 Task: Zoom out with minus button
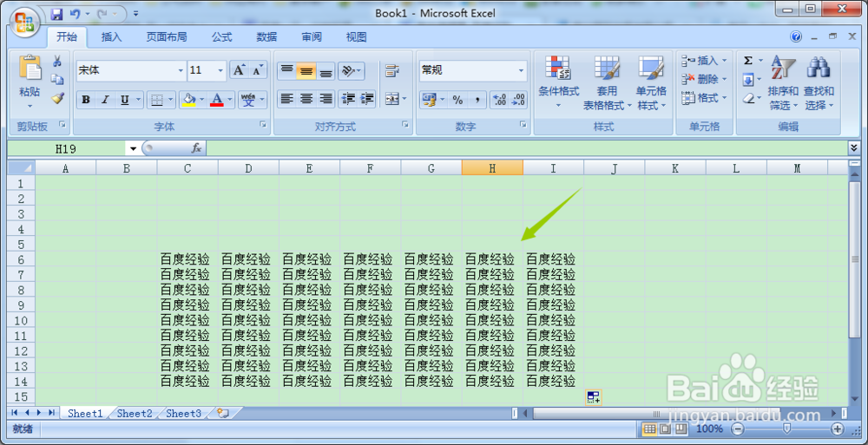tap(737, 429)
